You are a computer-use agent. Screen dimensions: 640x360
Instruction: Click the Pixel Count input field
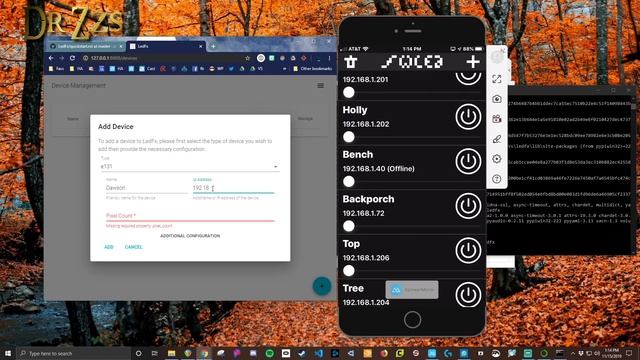tap(190, 216)
